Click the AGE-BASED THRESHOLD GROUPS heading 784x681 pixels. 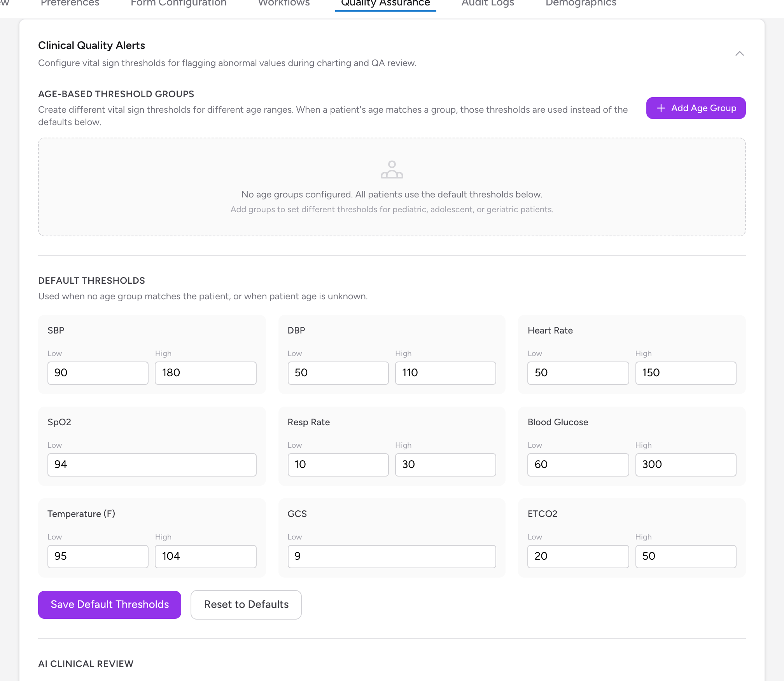[x=116, y=94]
